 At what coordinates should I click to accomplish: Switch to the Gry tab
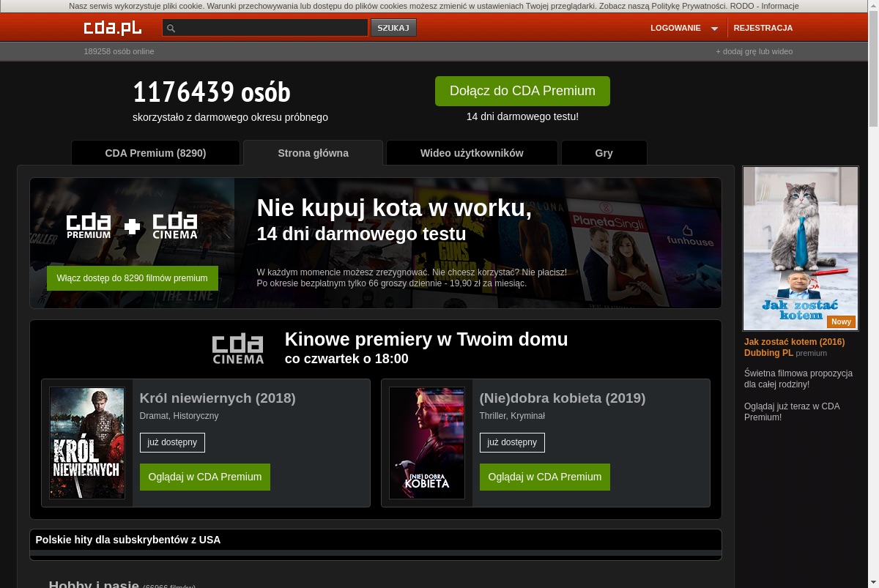click(x=604, y=153)
